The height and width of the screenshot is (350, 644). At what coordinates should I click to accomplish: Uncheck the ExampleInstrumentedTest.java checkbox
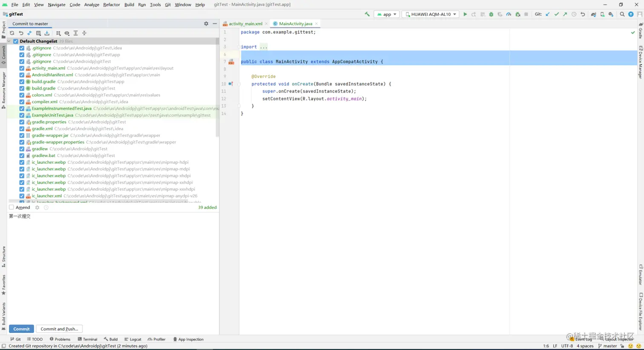[x=22, y=109]
